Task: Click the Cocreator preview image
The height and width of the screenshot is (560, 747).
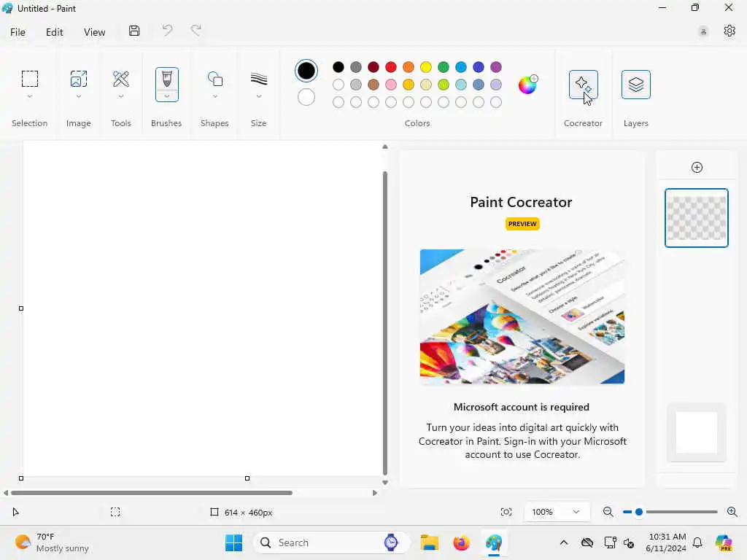Action: click(x=522, y=316)
